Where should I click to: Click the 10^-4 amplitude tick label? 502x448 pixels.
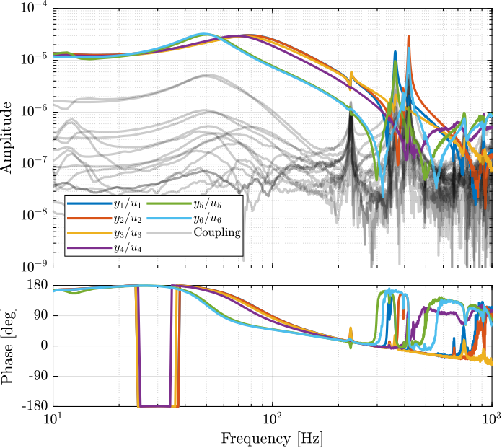(x=34, y=7)
